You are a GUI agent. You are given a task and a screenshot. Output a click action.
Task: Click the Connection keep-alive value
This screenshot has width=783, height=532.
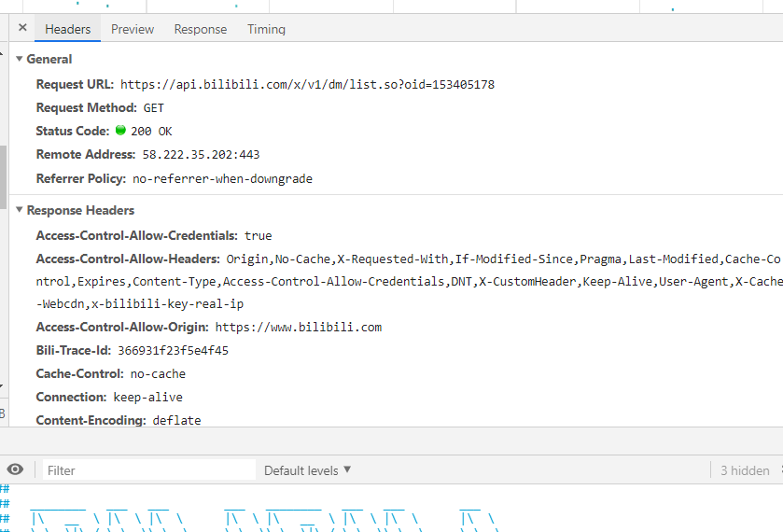pos(147,397)
